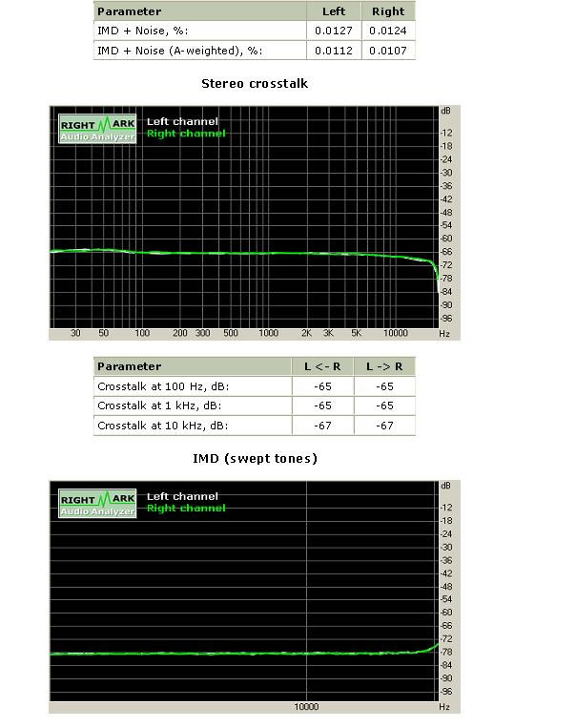Select the Left channel legend in the crosstalk graph
This screenshot has height=728, width=576.
pos(181,121)
